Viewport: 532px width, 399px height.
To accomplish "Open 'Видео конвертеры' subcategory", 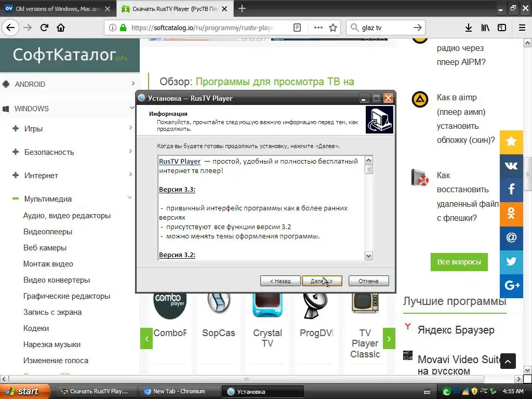I will pyautogui.click(x=57, y=280).
